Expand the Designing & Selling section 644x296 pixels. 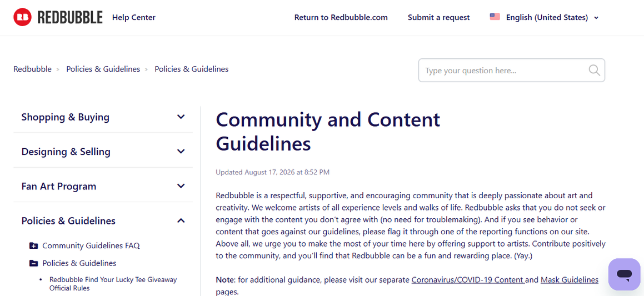[x=103, y=152]
